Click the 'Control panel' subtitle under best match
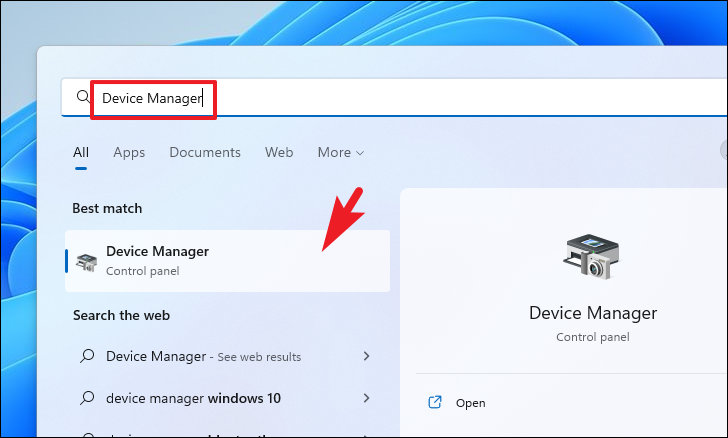 143,271
